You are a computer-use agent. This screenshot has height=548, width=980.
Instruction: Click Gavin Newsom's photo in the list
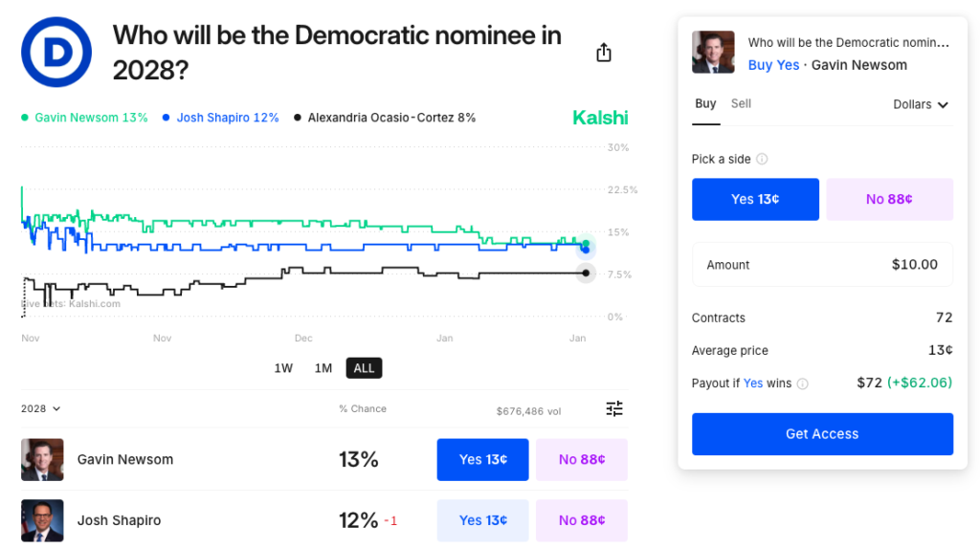click(x=42, y=460)
